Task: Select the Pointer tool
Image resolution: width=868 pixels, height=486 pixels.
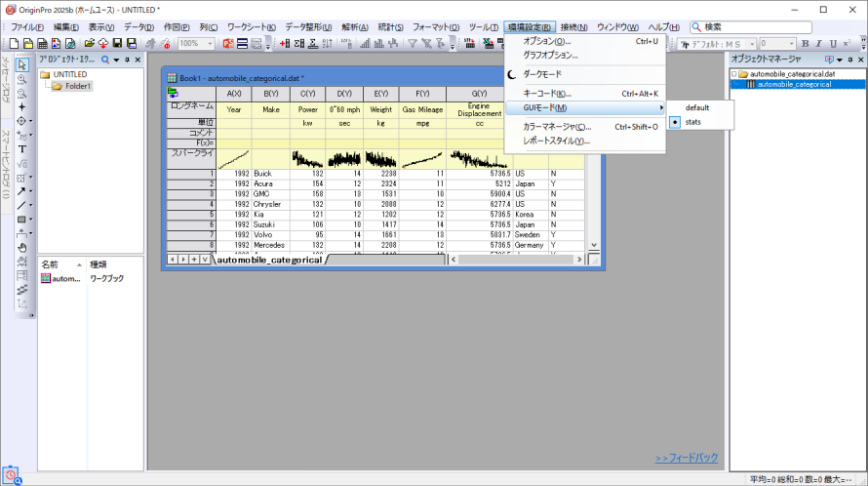Action: [21, 64]
